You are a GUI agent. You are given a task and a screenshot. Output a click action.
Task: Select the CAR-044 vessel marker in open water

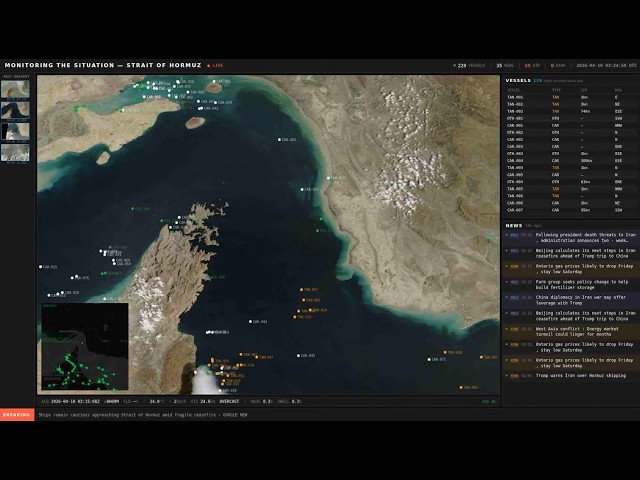pyautogui.click(x=250, y=322)
